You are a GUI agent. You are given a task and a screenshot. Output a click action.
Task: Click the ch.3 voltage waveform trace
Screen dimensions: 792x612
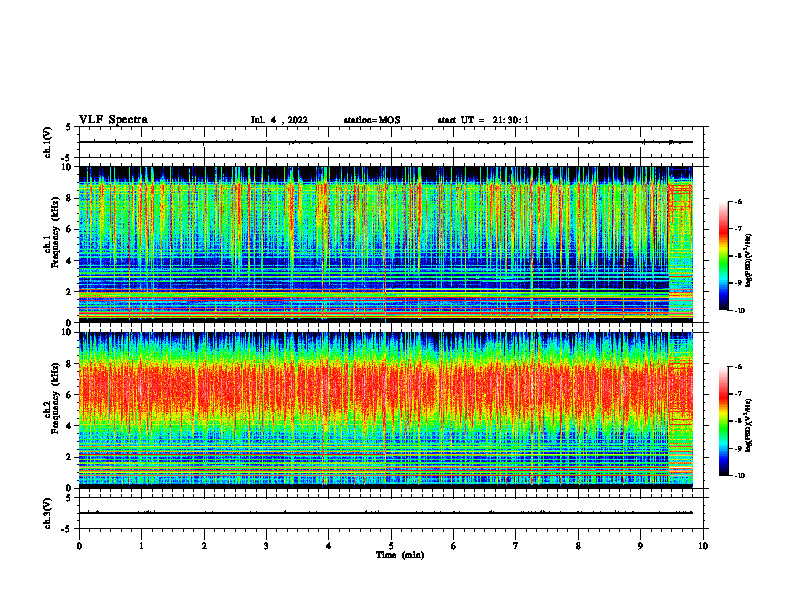coord(386,513)
